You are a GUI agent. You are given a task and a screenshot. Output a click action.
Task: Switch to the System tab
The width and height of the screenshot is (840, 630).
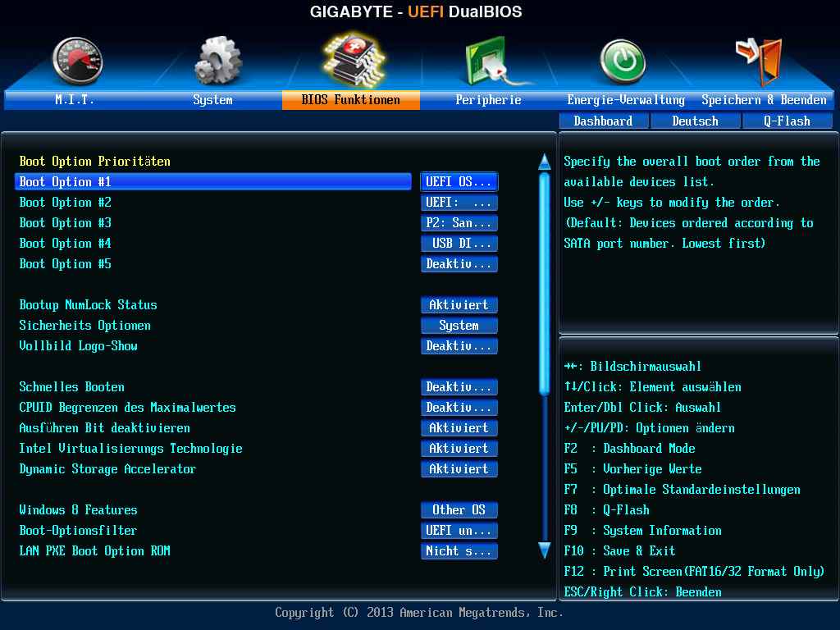pos(212,99)
